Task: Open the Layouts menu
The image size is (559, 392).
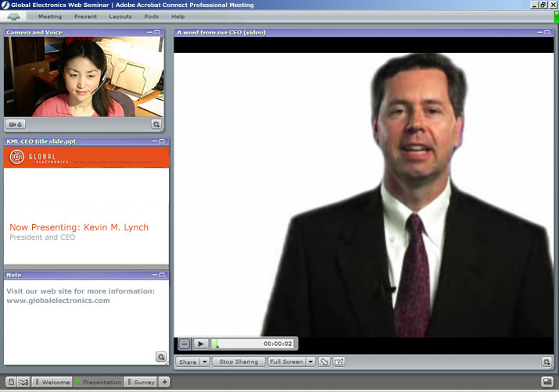Action: coord(120,16)
